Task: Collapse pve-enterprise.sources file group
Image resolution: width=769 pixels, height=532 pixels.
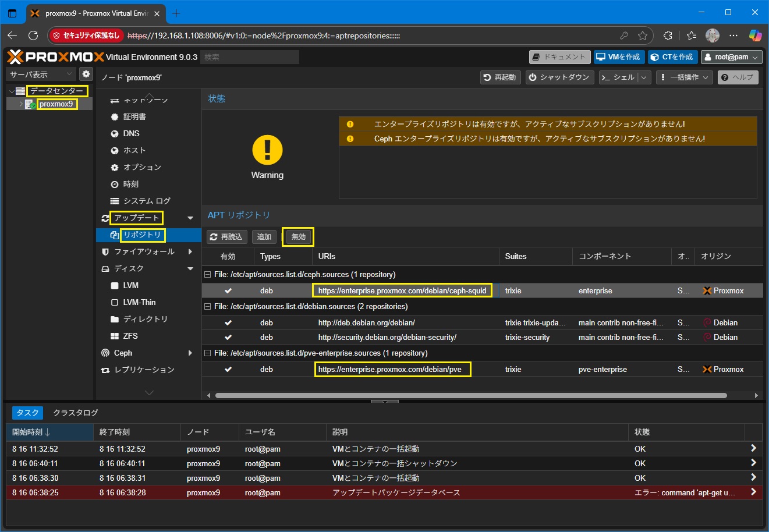Action: point(207,353)
